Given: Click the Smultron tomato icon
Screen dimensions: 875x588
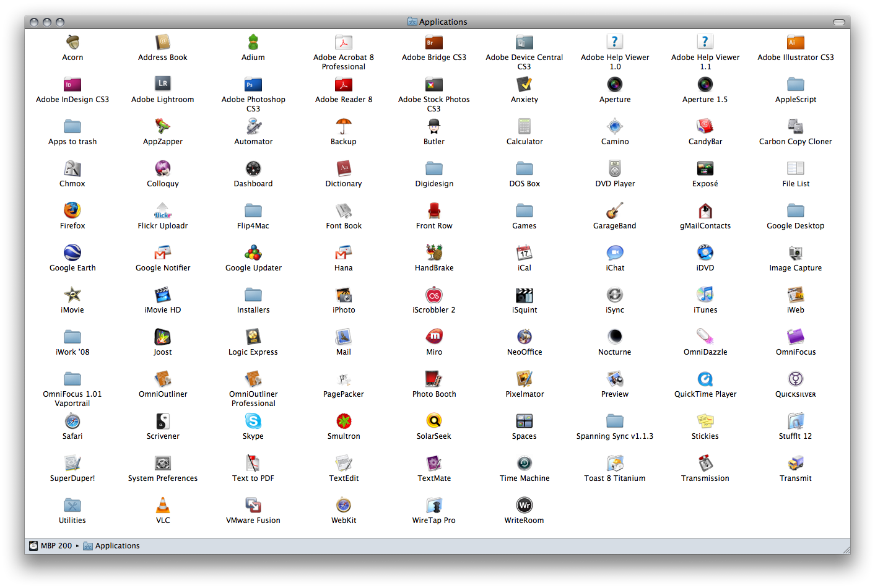Looking at the screenshot, I should (x=344, y=421).
